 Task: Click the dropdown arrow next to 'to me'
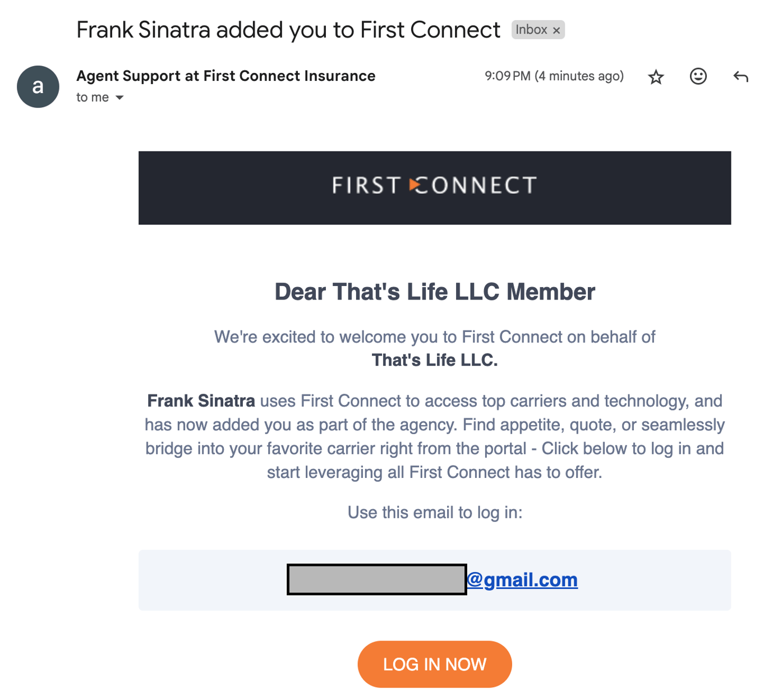119,98
